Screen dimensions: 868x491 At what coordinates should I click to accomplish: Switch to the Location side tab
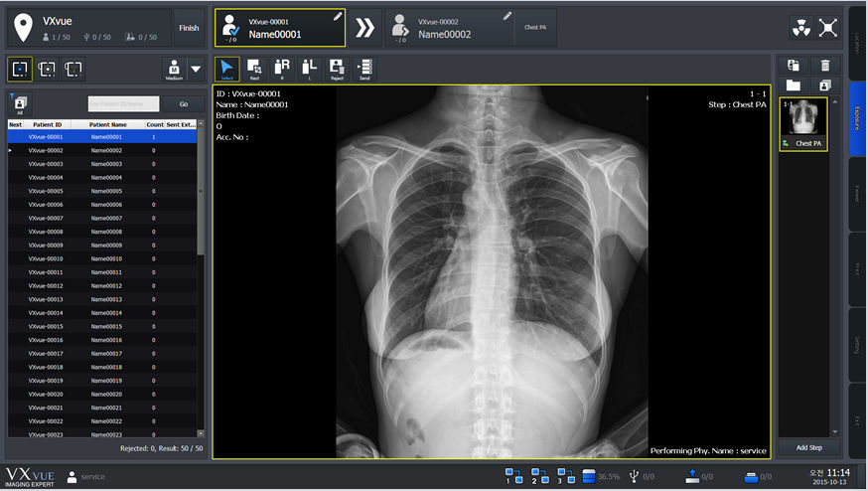(857, 43)
